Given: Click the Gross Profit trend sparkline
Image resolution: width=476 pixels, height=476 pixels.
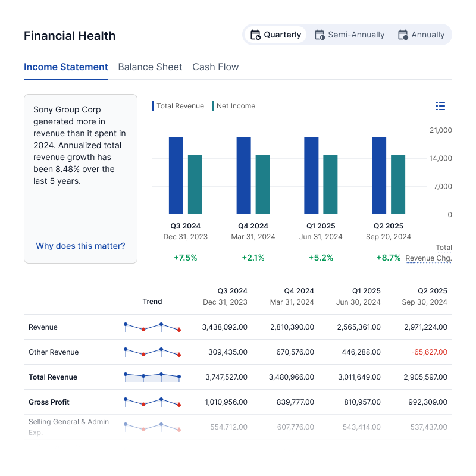Looking at the screenshot, I should pyautogui.click(x=152, y=402).
